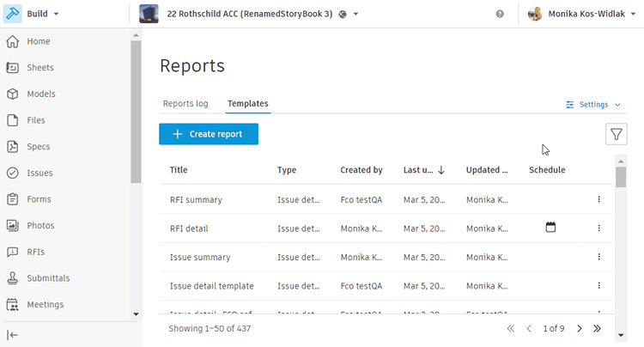Screen dimensions: 644x347
Task: Jump to the last page of templates
Action: tap(597, 328)
